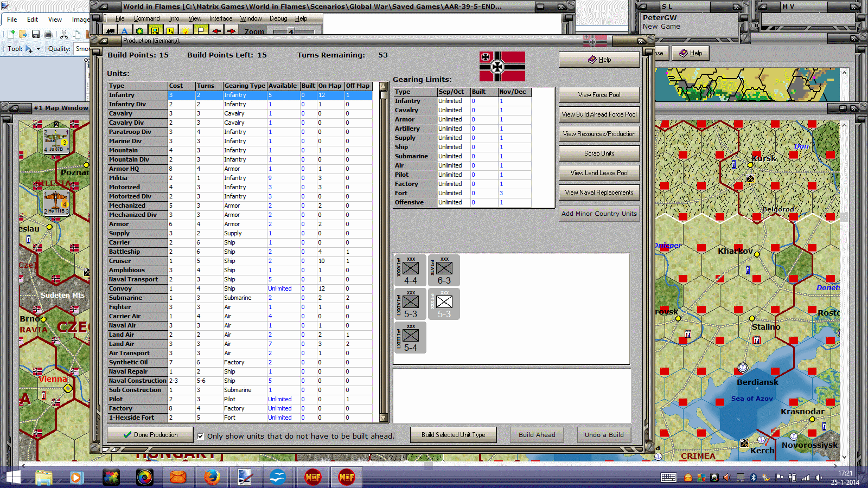Click View Build Ahead Force Pool button
The image size is (868, 488).
pyautogui.click(x=599, y=114)
